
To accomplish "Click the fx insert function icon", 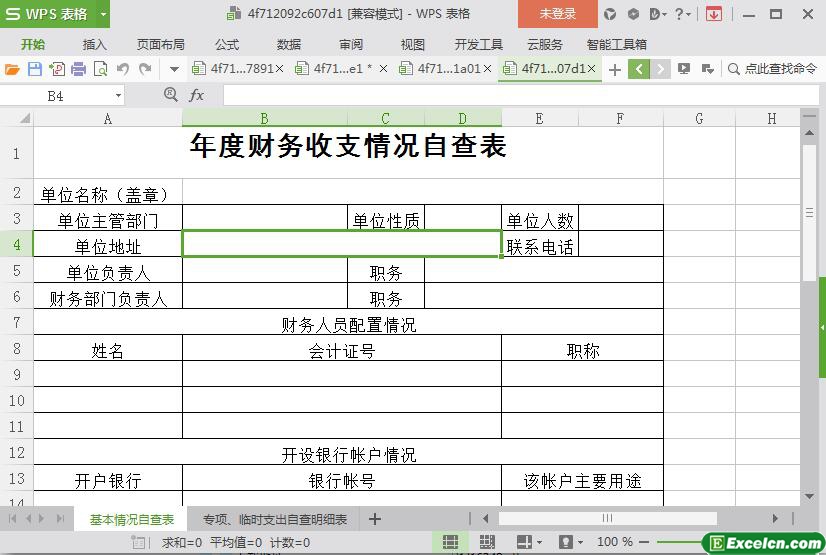I will click(x=197, y=95).
